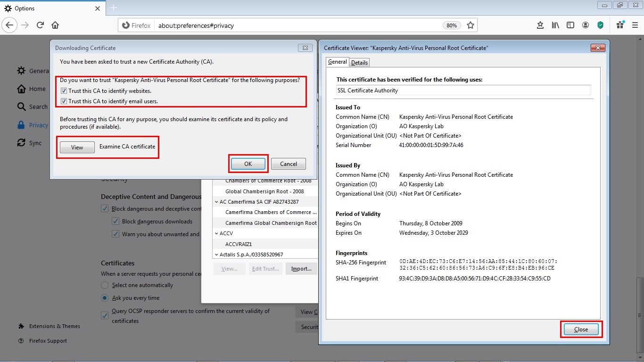
Task: Uncheck 'Block dangerous downloads'
Action: (115, 222)
